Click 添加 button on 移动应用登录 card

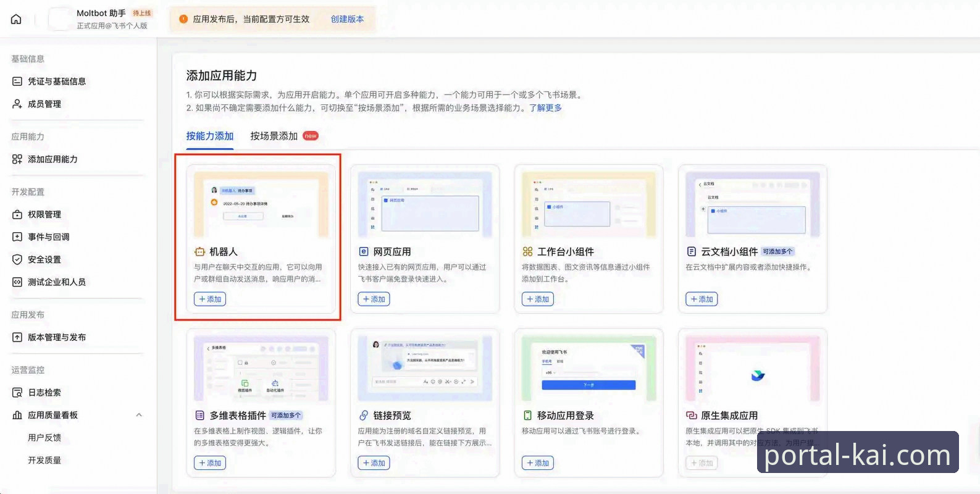(x=537, y=463)
